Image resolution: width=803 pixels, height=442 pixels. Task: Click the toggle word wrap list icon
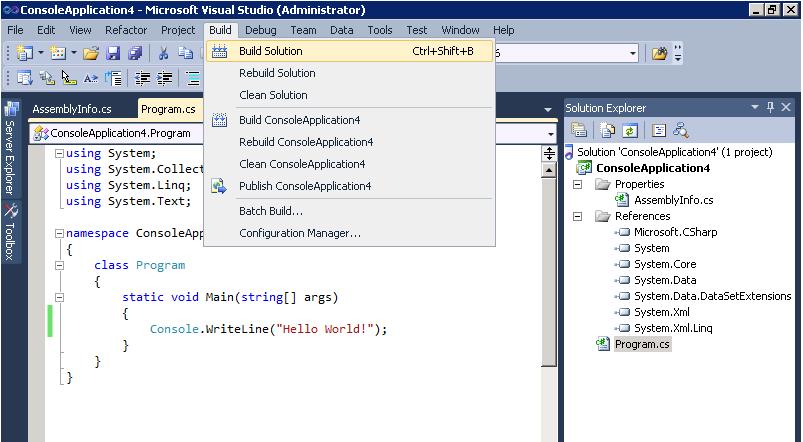point(113,78)
